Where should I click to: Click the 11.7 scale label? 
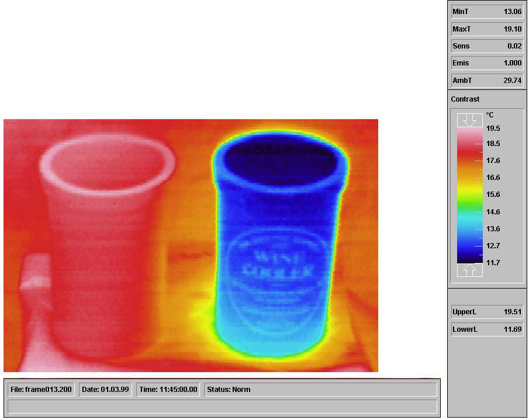pyautogui.click(x=493, y=263)
